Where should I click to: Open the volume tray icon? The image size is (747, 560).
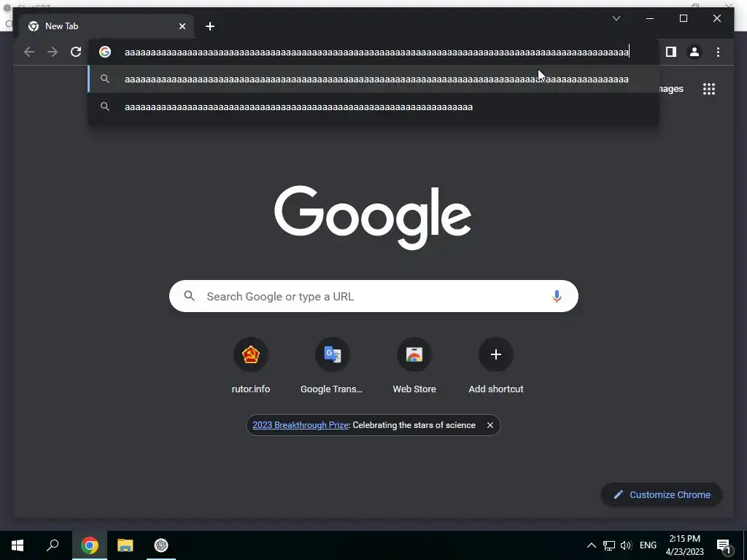(x=626, y=545)
